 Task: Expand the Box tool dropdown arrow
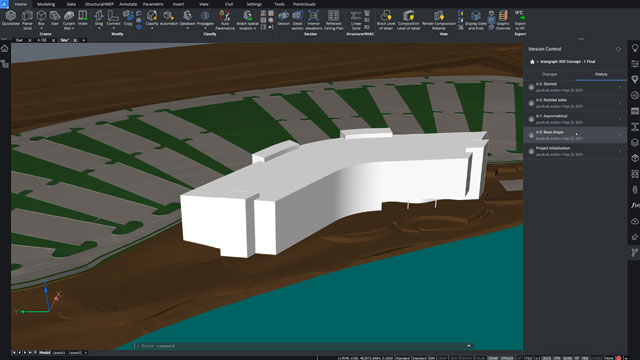coord(41,28)
